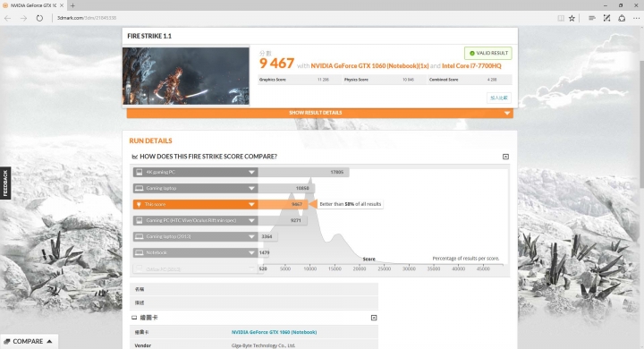
Task: Go forward with the browser forward arrow
Action: pos(23,18)
